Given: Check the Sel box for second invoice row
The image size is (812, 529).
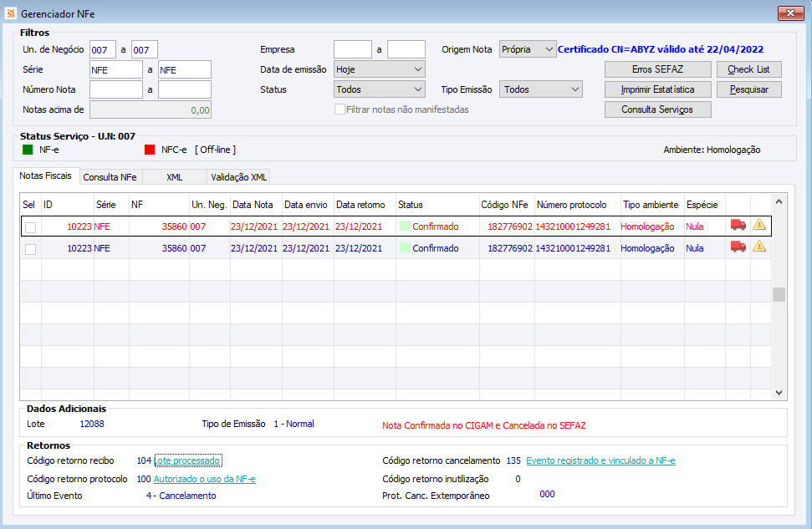Looking at the screenshot, I should (31, 248).
